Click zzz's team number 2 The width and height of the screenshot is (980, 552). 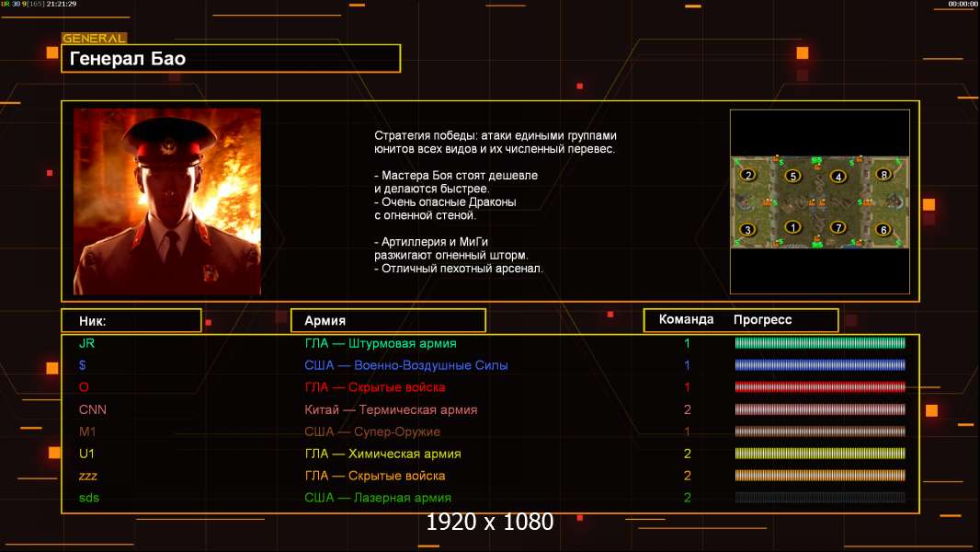687,476
